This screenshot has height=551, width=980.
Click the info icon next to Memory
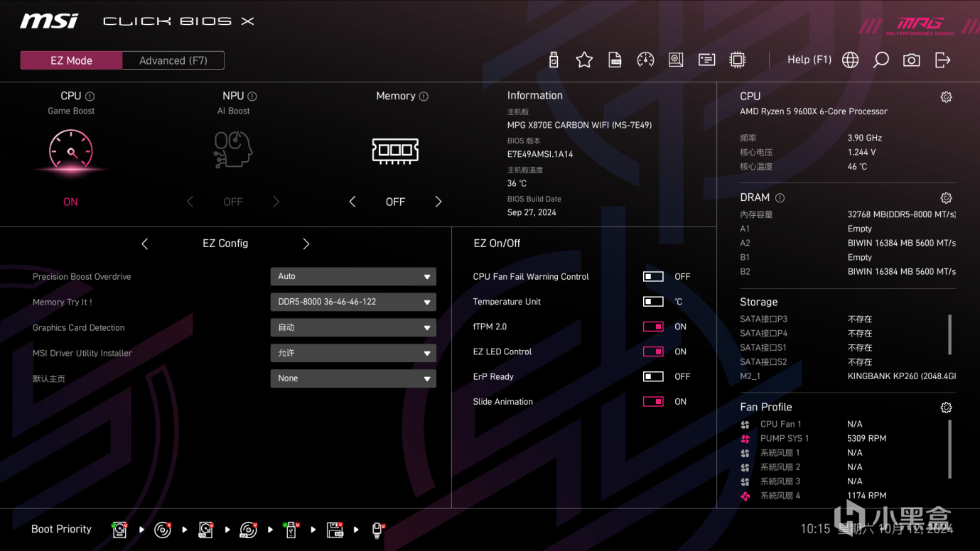point(424,97)
